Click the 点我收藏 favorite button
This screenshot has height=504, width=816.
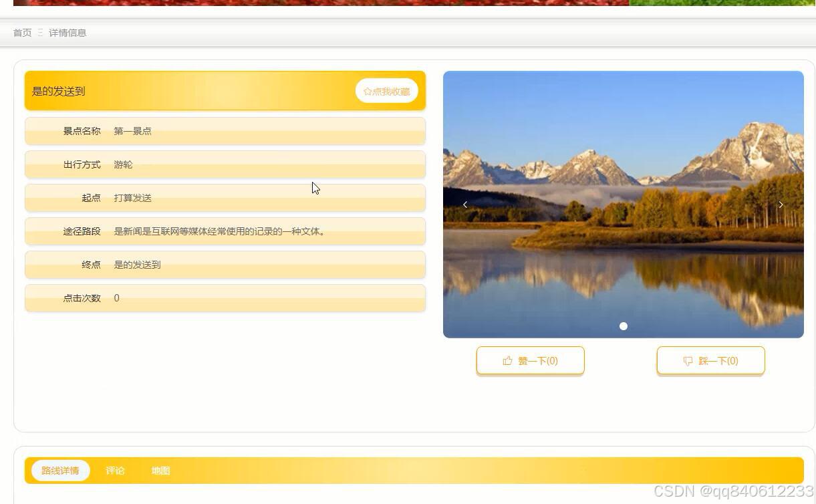pyautogui.click(x=386, y=91)
